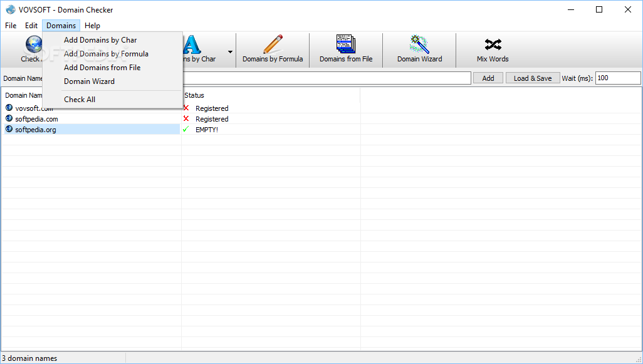The height and width of the screenshot is (364, 643).
Task: Open the File menu
Action: click(x=11, y=26)
